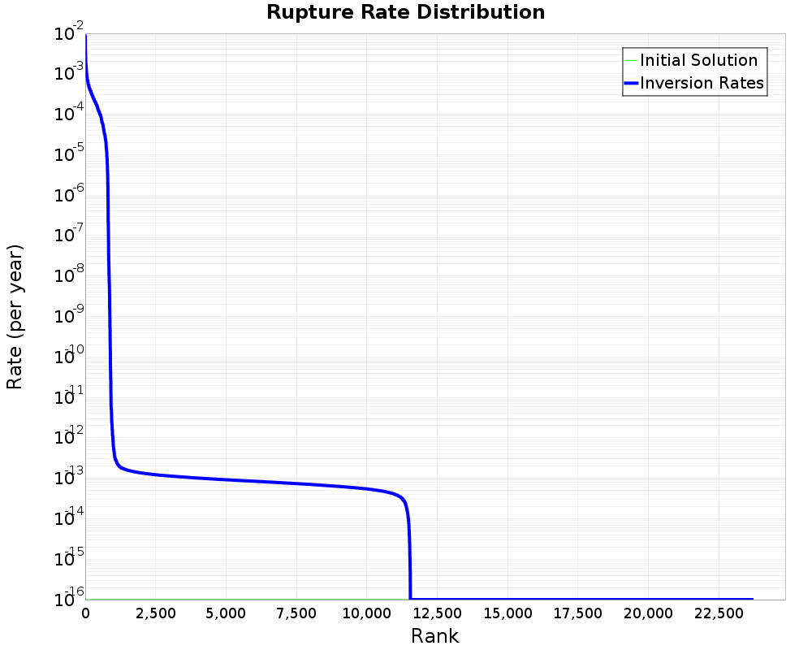Click the green Initial Solution line in the plot

click(x=248, y=600)
